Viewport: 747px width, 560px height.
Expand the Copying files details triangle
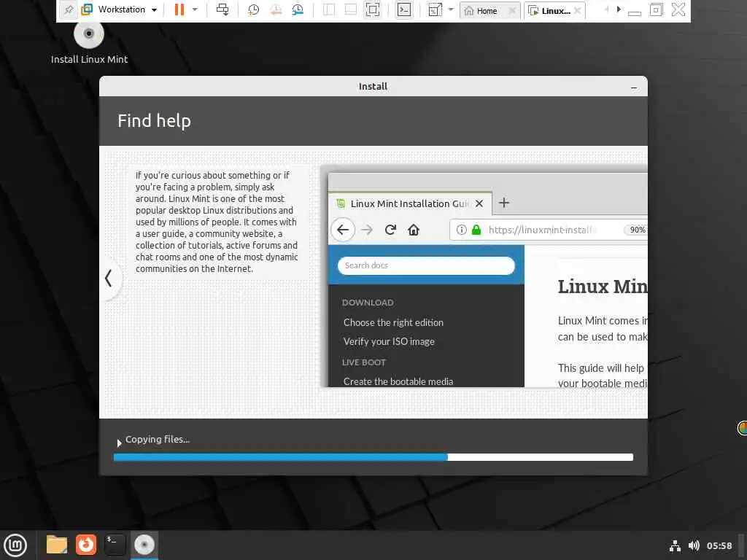click(x=119, y=443)
